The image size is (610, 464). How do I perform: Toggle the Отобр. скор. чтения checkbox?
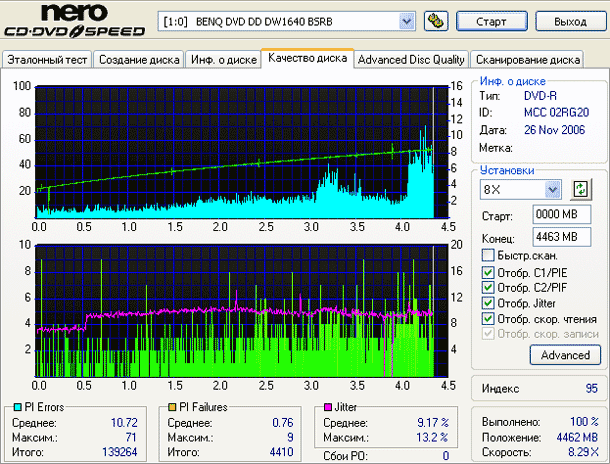tap(488, 319)
